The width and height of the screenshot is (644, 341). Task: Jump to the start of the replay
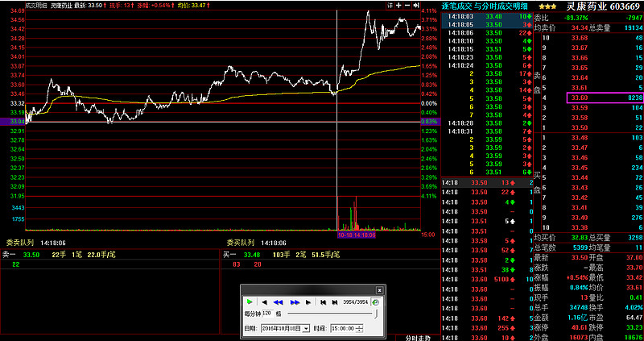[x=323, y=301]
